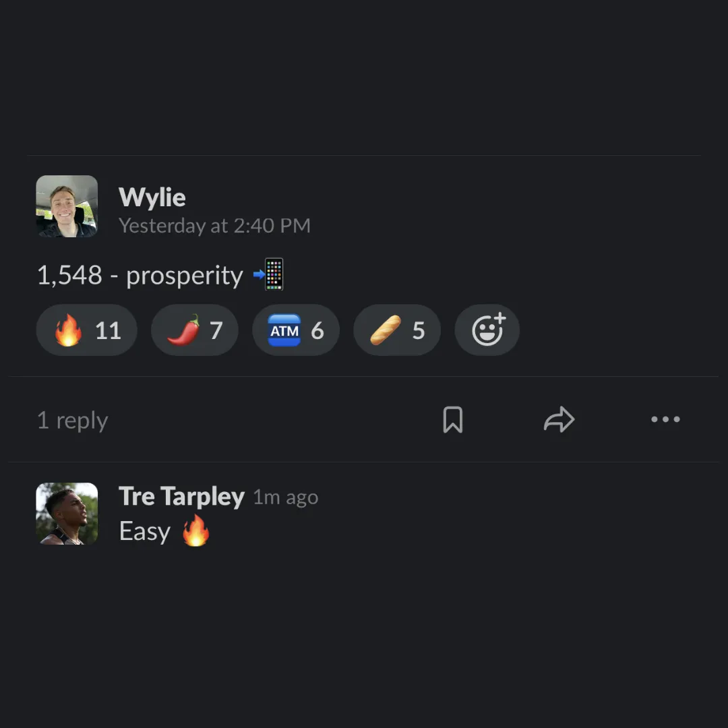Click the Tre Tarpley name
The image size is (728, 728).
[181, 496]
